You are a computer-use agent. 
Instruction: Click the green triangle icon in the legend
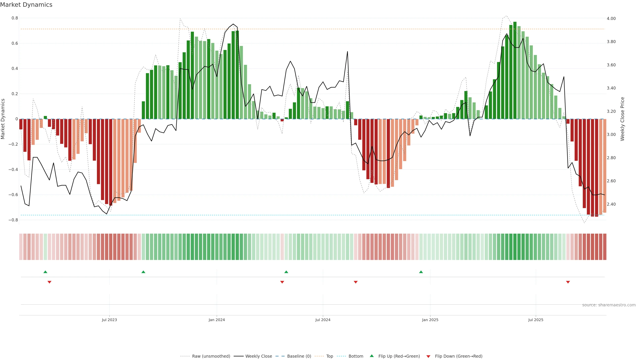(x=372, y=356)
